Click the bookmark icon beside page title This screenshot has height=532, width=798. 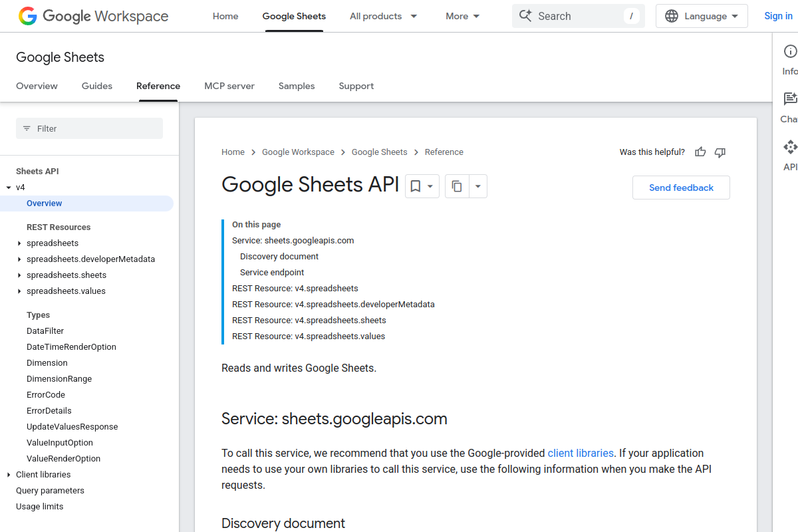coord(415,187)
